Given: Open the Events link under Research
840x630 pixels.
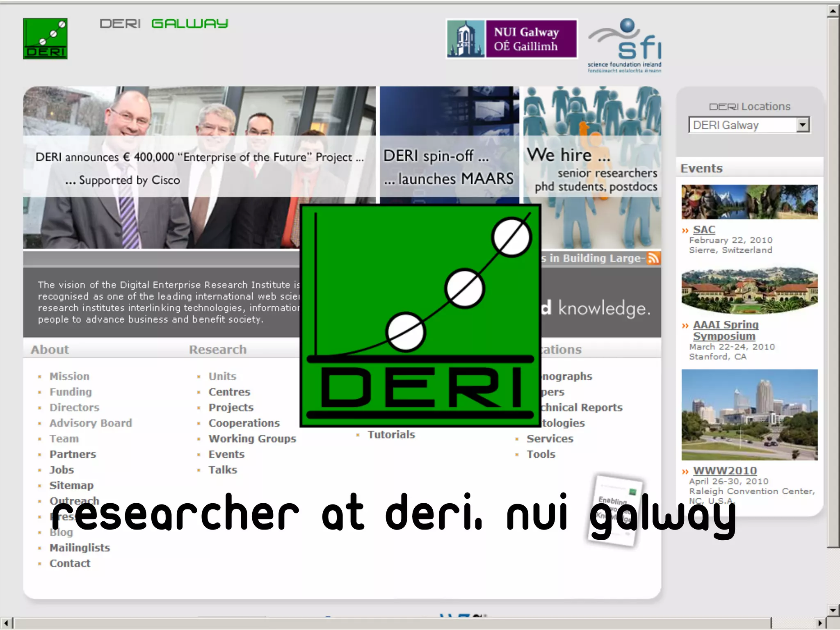Looking at the screenshot, I should click(226, 454).
